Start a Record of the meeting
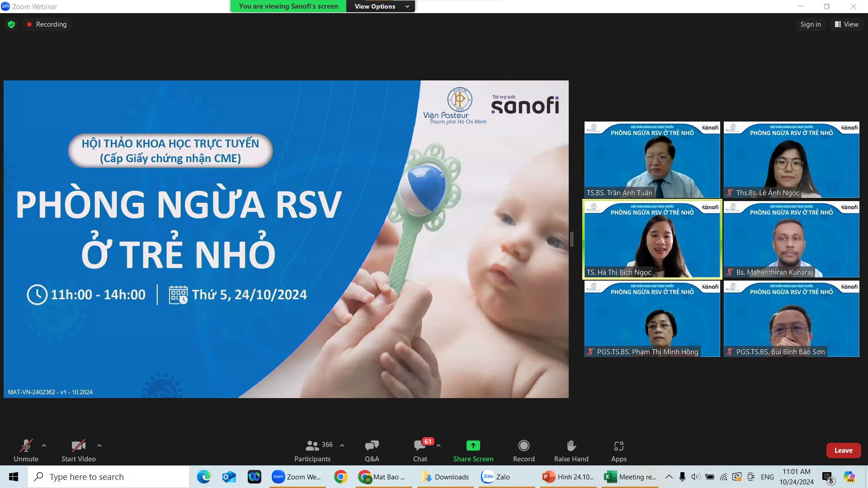 (x=524, y=450)
